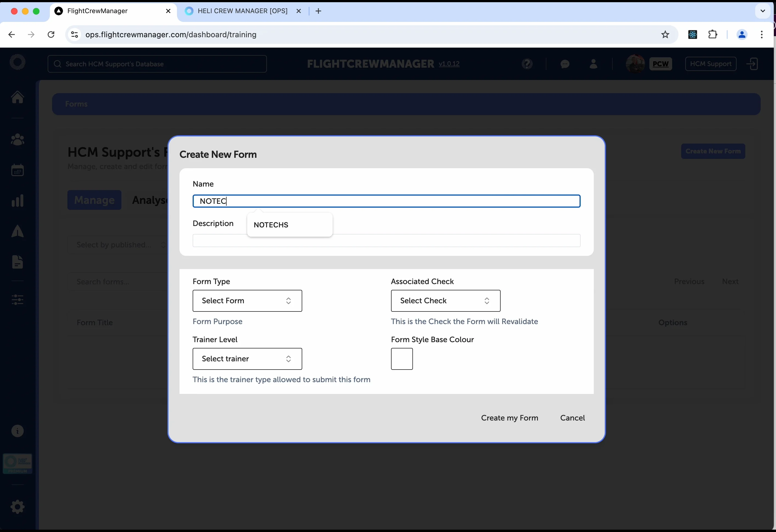Open the Select Form dropdown
This screenshot has height=532, width=776.
coord(247,300)
